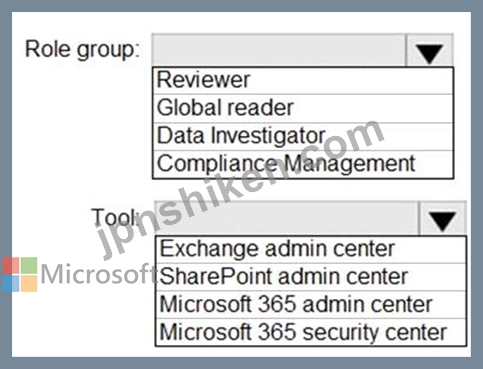Click the jpnshiken.com watermark text
Viewport: 483px width, 369px height.
pos(241,190)
